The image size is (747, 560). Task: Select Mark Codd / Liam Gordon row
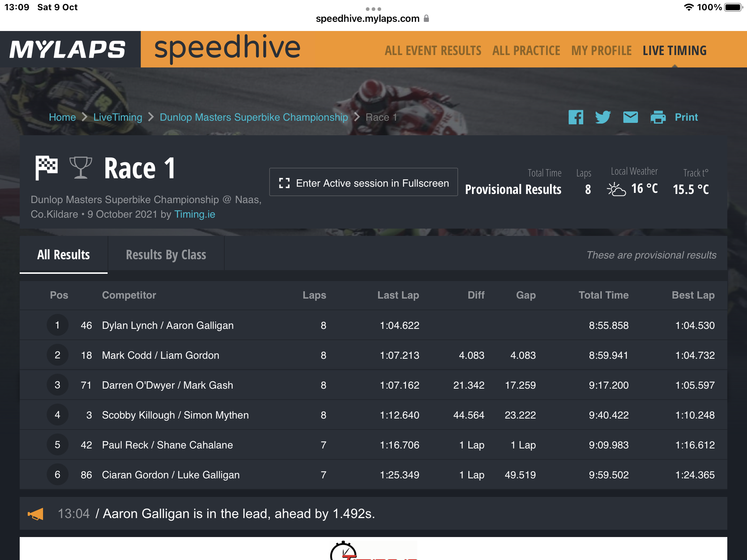pos(373,355)
